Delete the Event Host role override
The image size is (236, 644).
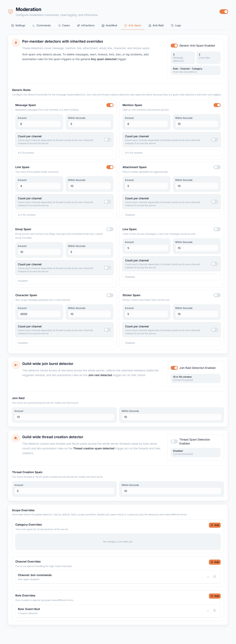(214, 611)
